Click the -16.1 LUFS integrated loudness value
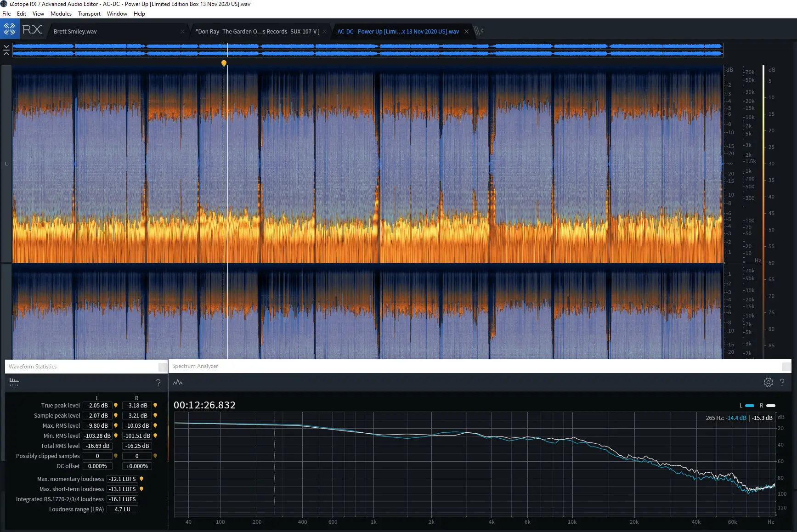The width and height of the screenshot is (797, 532). point(122,499)
